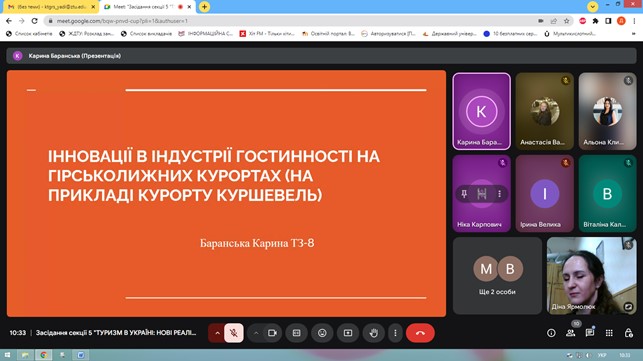Open host controls lock icon
The height and width of the screenshot is (361, 643).
(x=628, y=333)
